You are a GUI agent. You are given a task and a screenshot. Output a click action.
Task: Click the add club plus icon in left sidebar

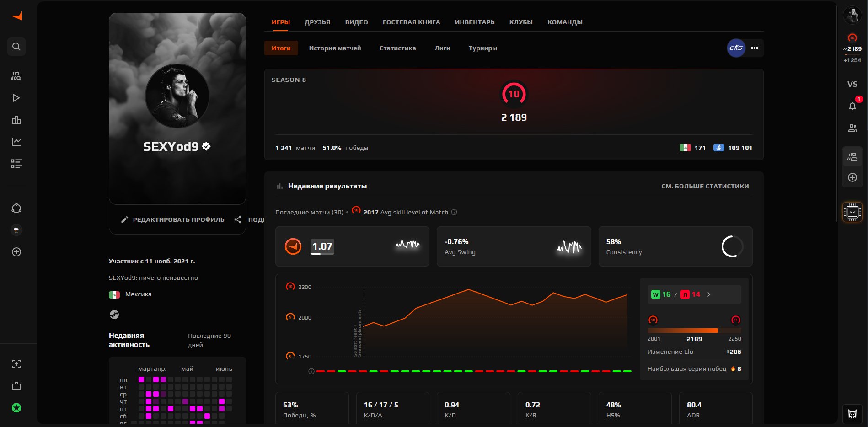tap(16, 252)
